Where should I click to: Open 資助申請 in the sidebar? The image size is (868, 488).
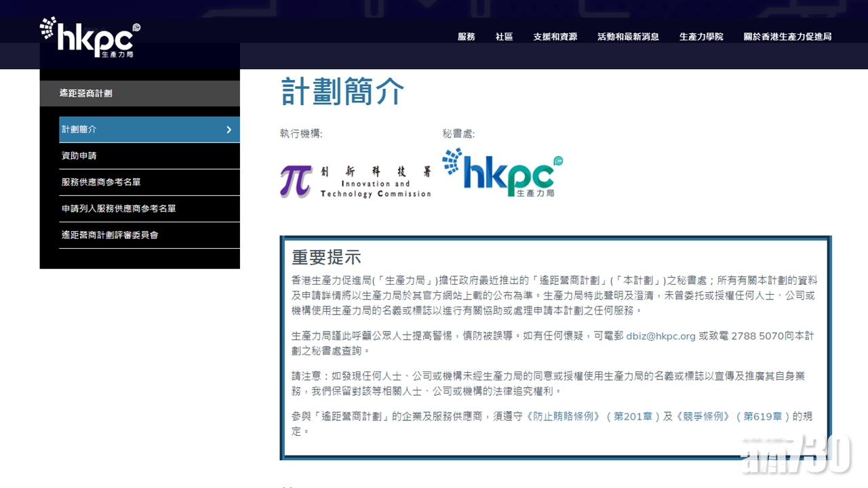pyautogui.click(x=79, y=156)
